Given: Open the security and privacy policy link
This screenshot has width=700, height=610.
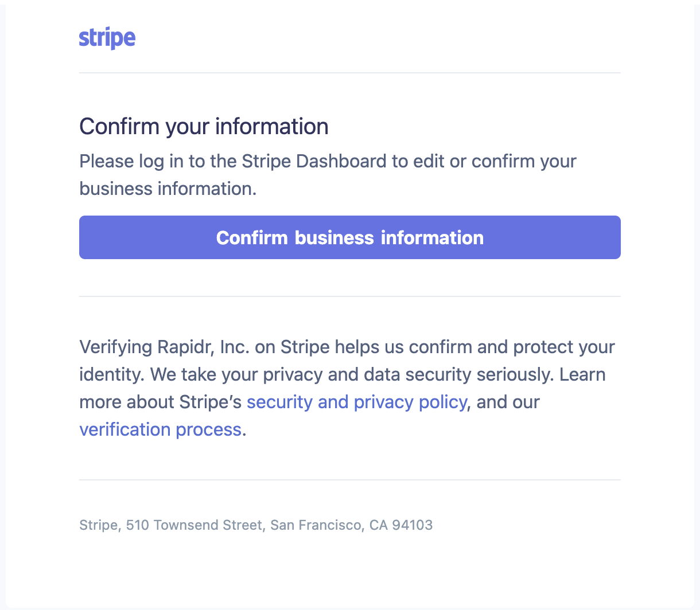Looking at the screenshot, I should click(x=356, y=401).
